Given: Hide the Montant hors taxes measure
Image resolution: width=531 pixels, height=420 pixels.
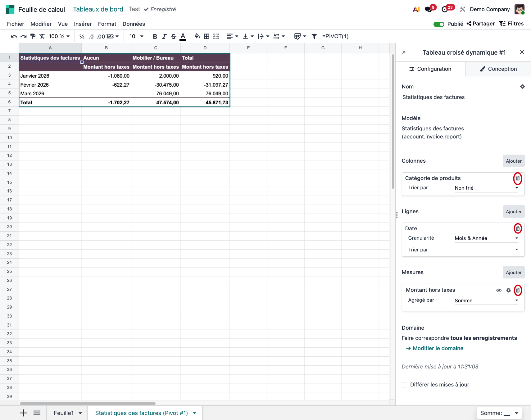Looking at the screenshot, I should click(499, 290).
